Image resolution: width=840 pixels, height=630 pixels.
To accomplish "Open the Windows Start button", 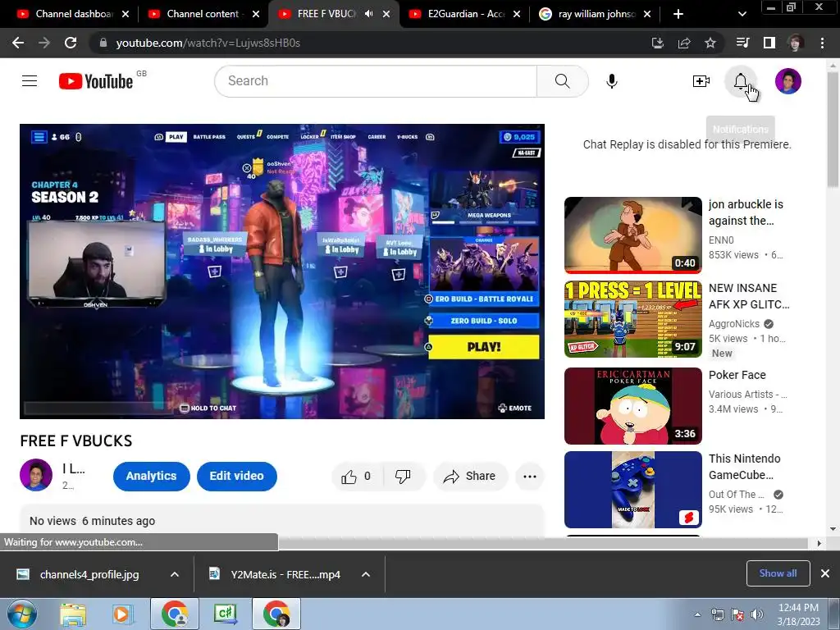I will (x=21, y=614).
